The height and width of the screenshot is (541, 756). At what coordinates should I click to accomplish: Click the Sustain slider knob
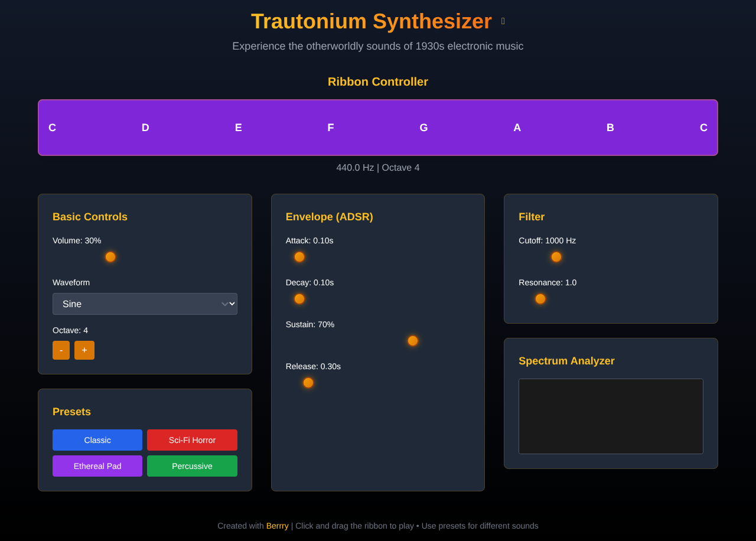[x=412, y=341]
